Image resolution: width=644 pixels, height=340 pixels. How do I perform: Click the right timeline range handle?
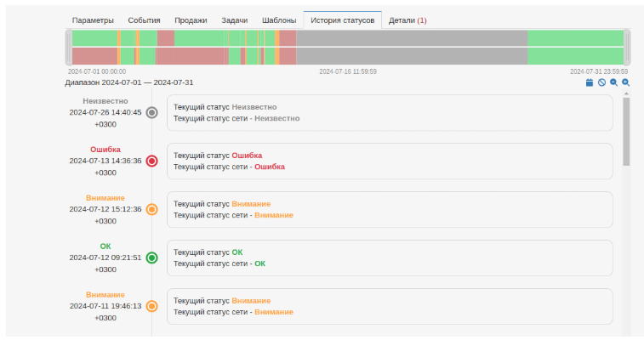click(x=627, y=47)
